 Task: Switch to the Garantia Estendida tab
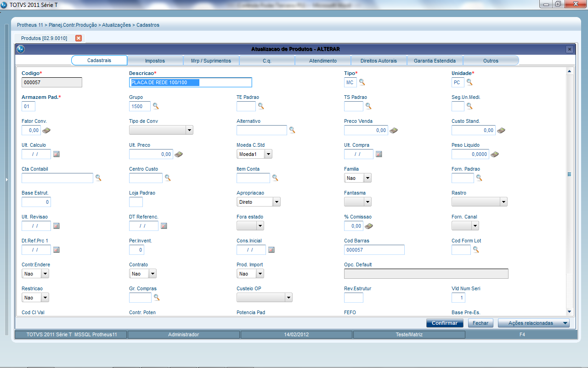coord(435,61)
